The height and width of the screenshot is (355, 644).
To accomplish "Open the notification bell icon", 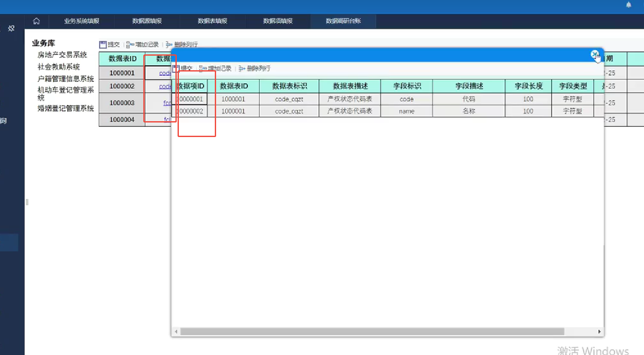I will (629, 5).
